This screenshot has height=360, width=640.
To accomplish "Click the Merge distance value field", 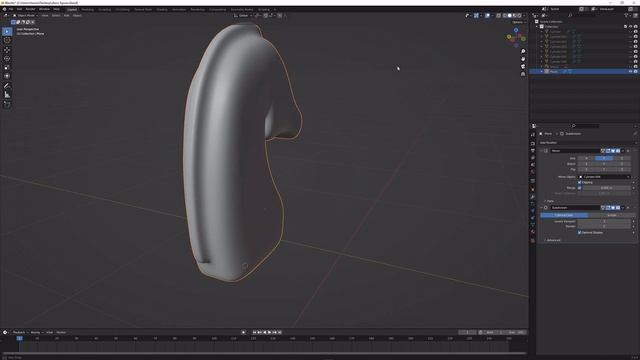I will (x=606, y=188).
